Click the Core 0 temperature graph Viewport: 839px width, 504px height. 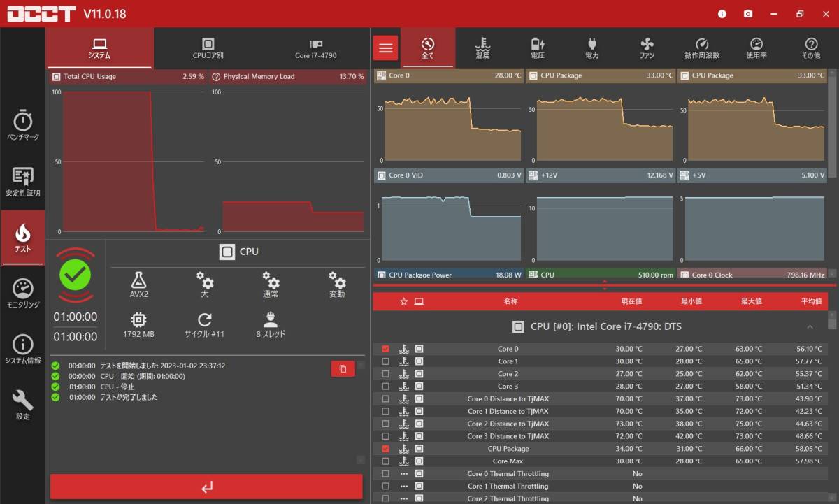pyautogui.click(x=448, y=124)
